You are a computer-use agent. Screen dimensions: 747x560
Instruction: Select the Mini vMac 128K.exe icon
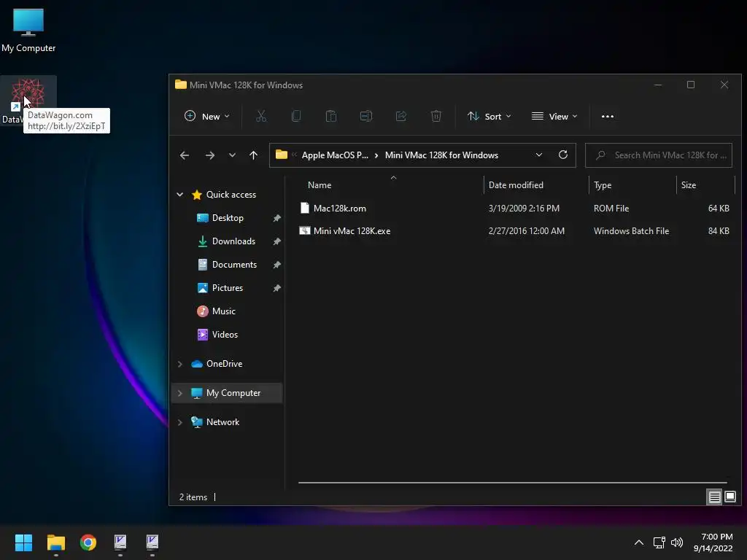tap(305, 231)
